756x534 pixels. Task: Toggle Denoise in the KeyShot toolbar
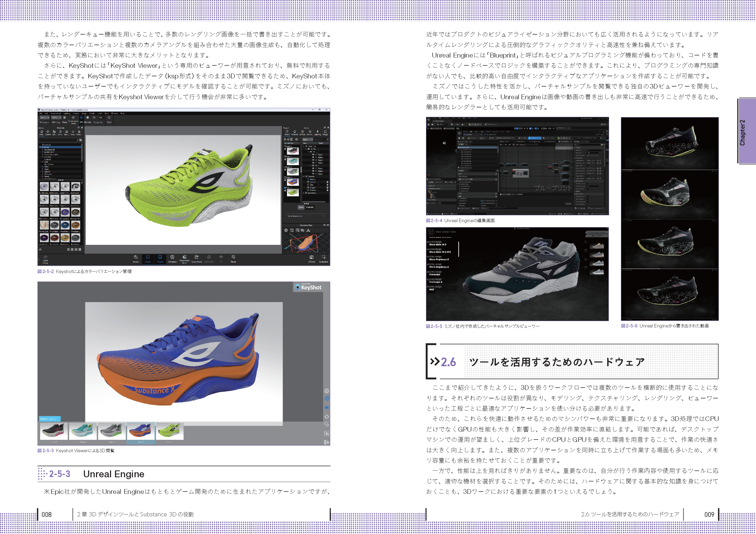tap(87, 120)
